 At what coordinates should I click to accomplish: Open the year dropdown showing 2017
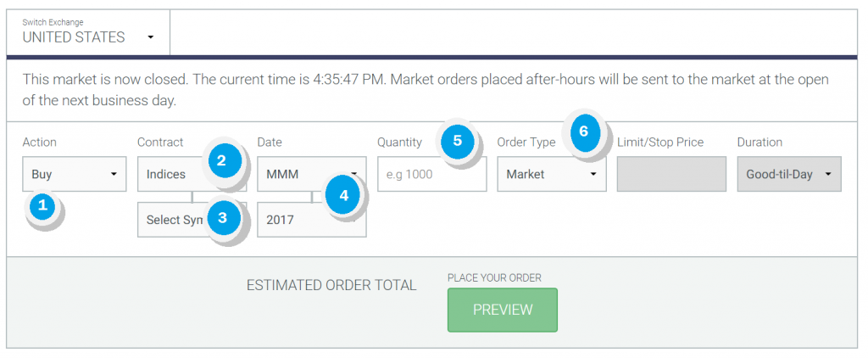pyautogui.click(x=312, y=220)
